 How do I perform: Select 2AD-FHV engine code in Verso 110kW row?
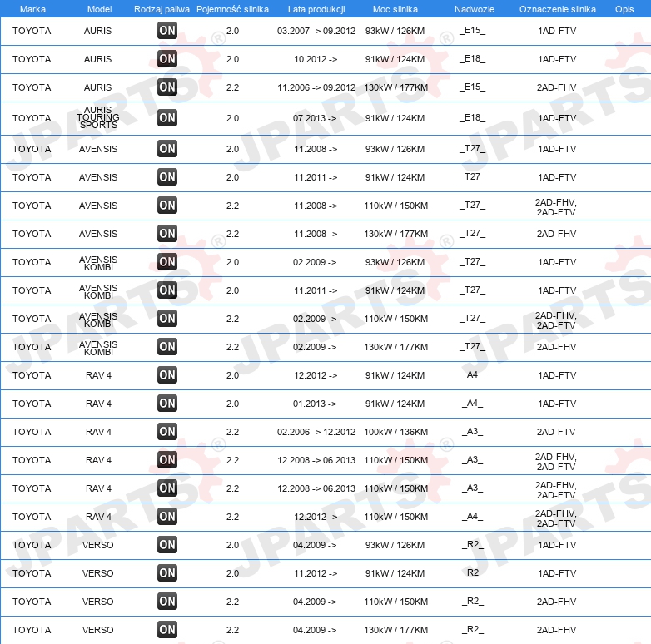click(556, 602)
